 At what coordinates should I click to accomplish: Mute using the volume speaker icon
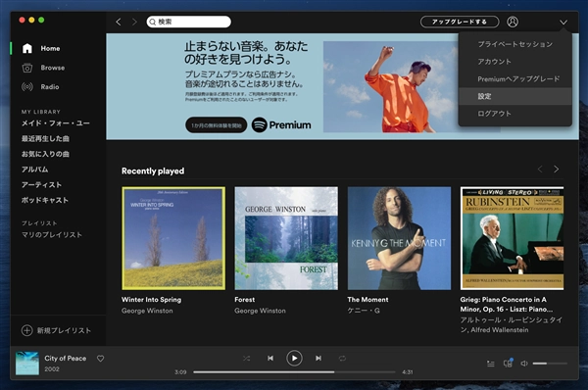coord(524,364)
